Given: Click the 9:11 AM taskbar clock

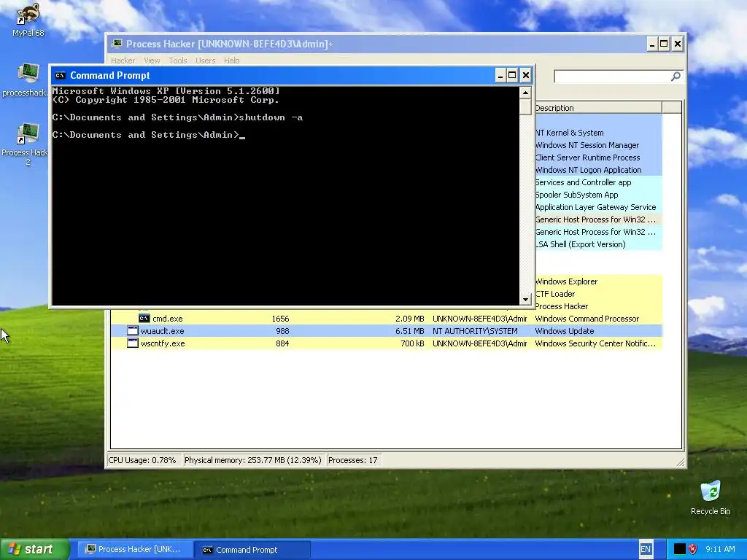Looking at the screenshot, I should click(x=720, y=549).
